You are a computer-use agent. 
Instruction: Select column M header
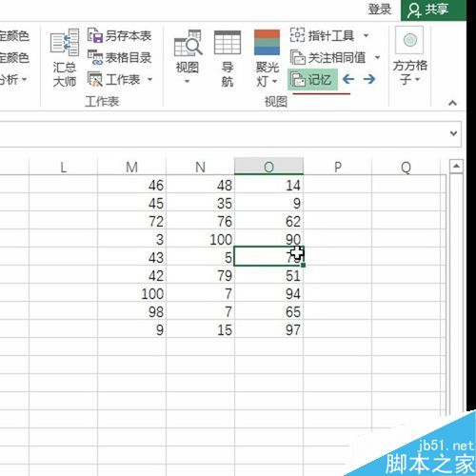[131, 167]
